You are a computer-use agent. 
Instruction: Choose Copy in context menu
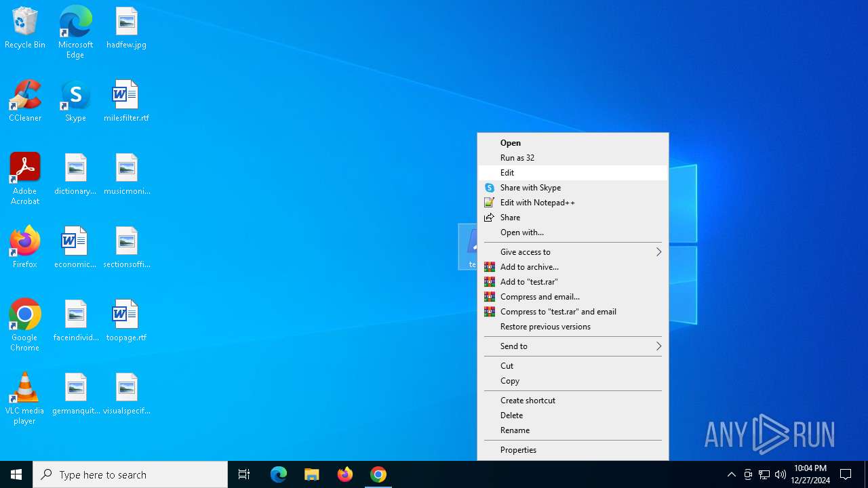pyautogui.click(x=573, y=381)
